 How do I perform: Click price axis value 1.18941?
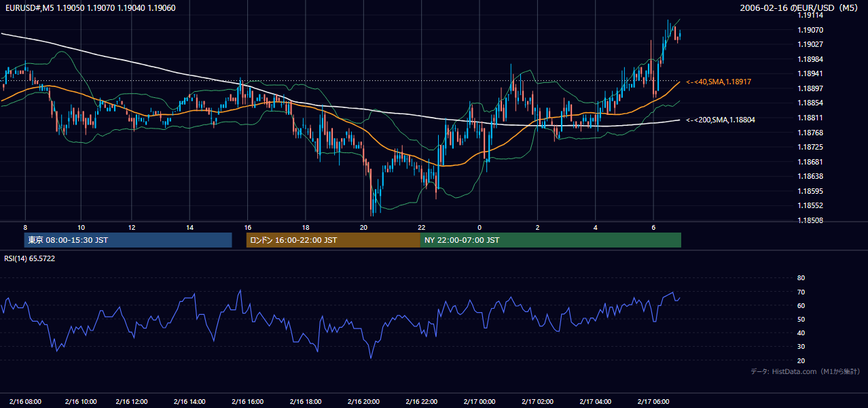pos(810,74)
